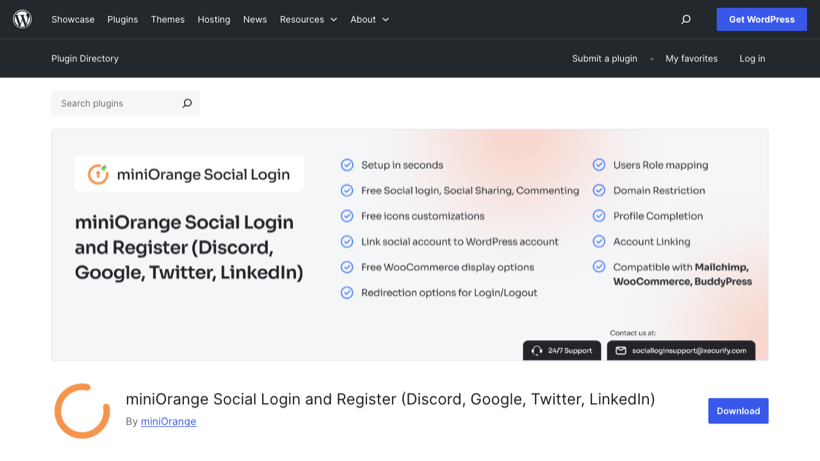The width and height of the screenshot is (820, 461).
Task: Expand the Resources dropdown menu
Action: click(x=308, y=19)
